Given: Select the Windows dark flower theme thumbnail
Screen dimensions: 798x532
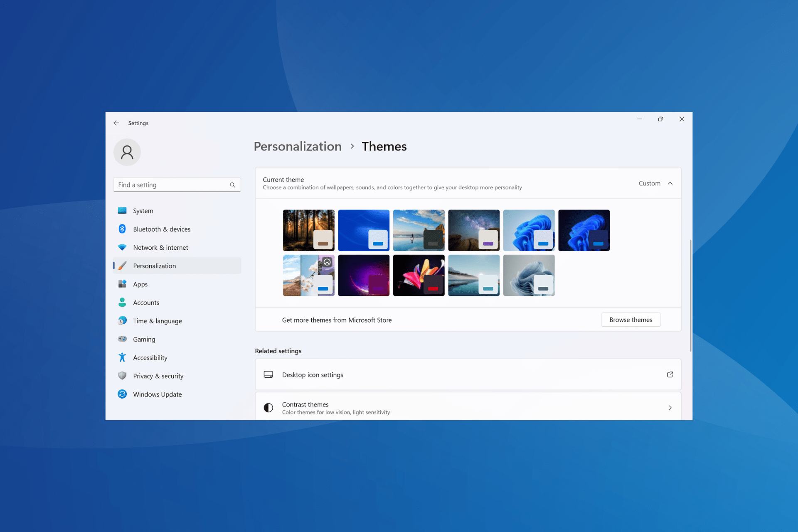Looking at the screenshot, I should [x=419, y=275].
